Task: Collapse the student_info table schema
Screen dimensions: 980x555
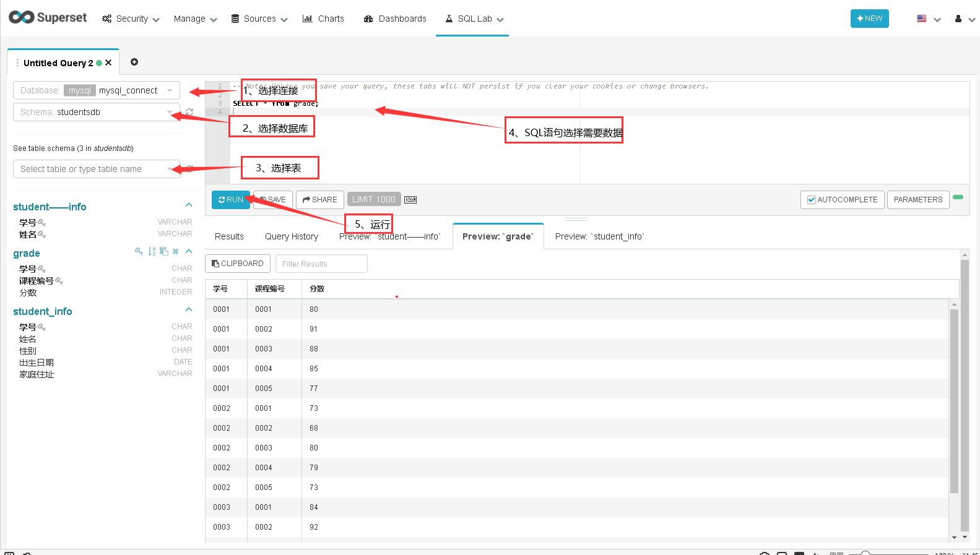Action: click(x=189, y=309)
